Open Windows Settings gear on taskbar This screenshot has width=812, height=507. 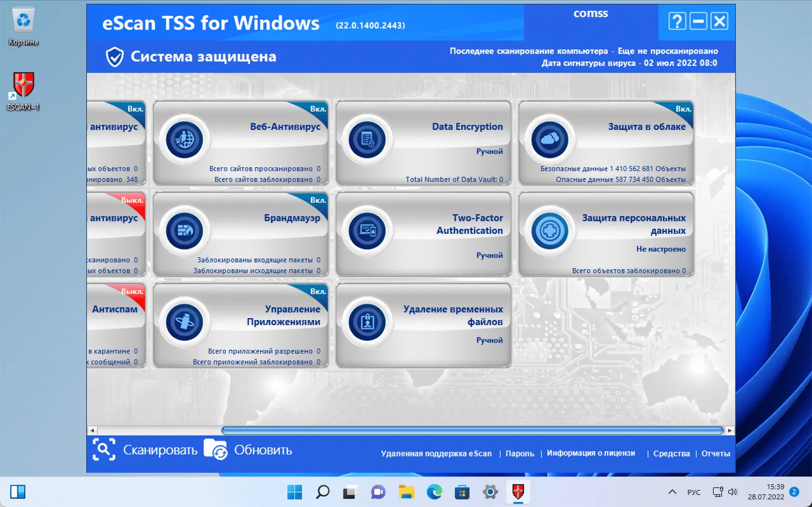click(x=490, y=492)
